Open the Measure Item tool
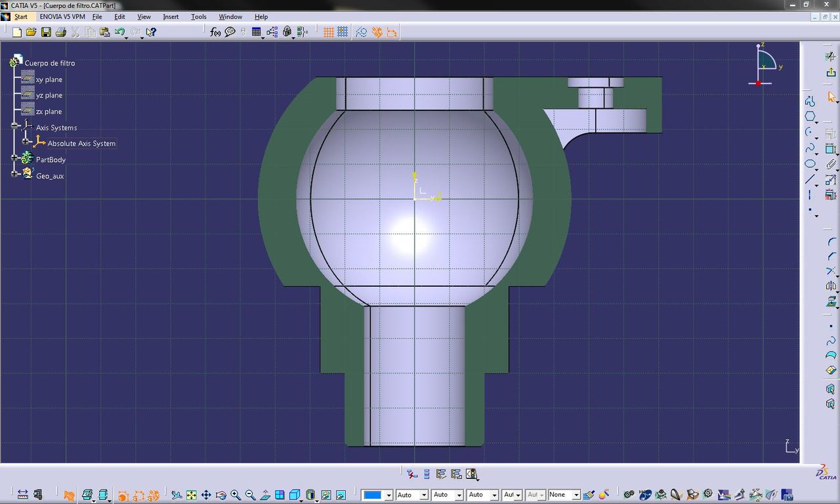 click(38, 495)
